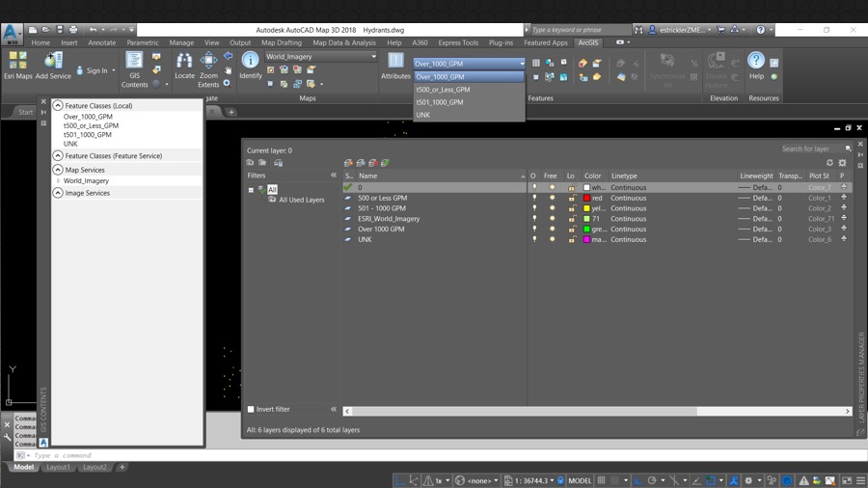868x488 pixels.
Task: Click the command line input field
Action: coord(448,455)
